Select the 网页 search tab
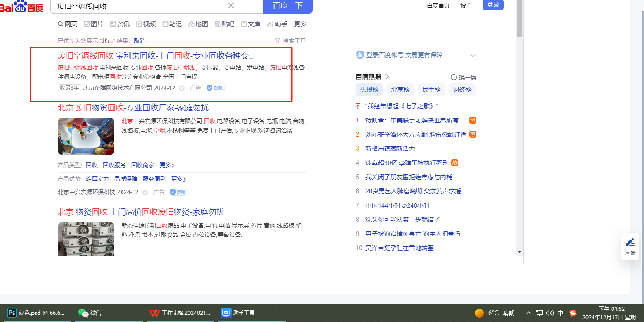Screen dimensions: 644x322 pyautogui.click(x=67, y=24)
